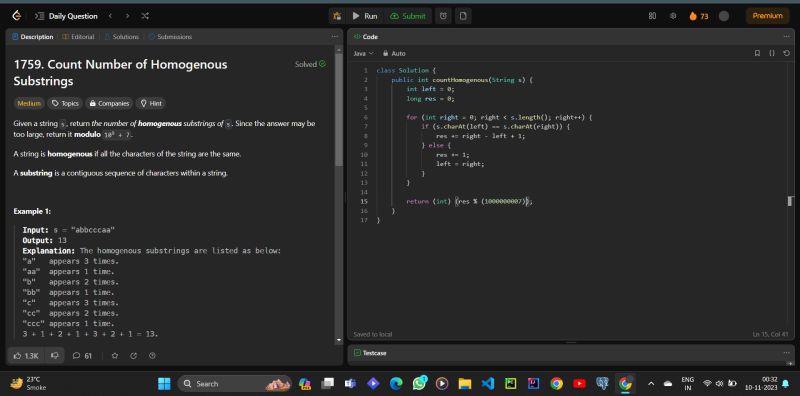Click the Solved status indicator
The image size is (800, 396).
[310, 64]
